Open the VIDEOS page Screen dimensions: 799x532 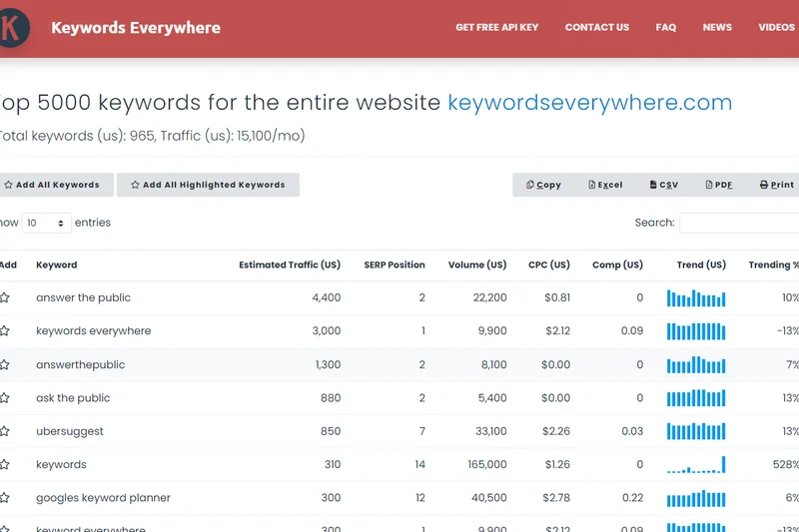tap(777, 28)
